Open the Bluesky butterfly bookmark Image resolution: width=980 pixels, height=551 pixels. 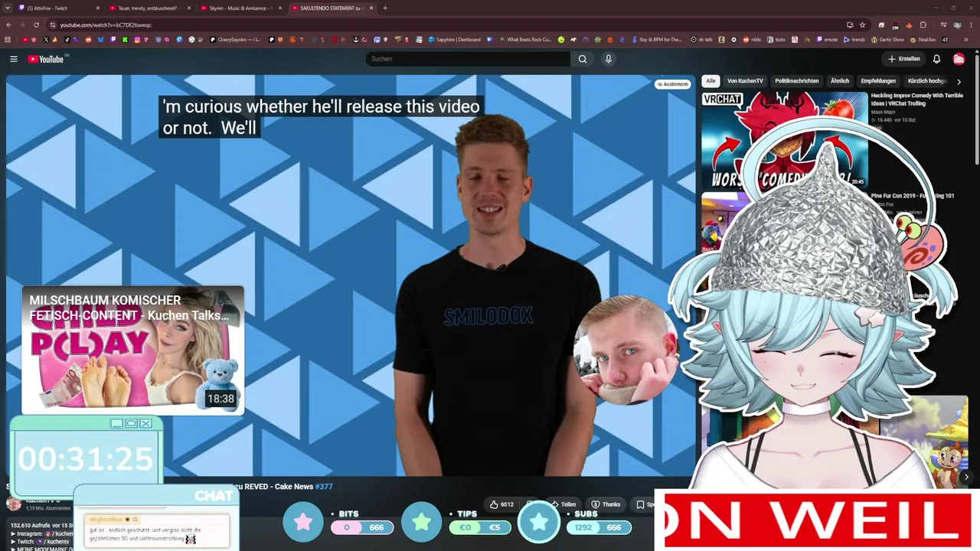tap(100, 39)
